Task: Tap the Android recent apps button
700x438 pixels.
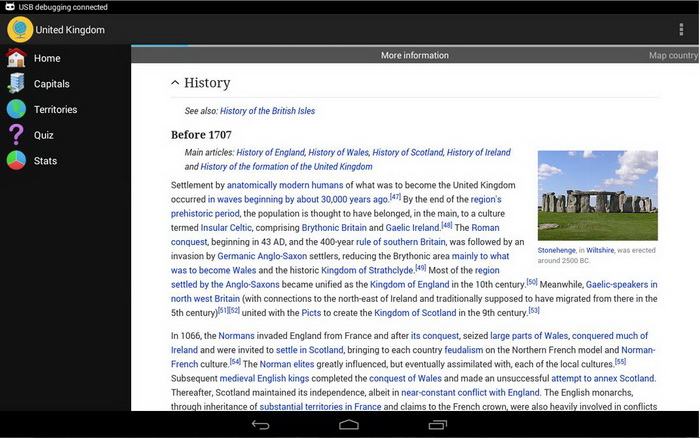Action: (x=438, y=425)
